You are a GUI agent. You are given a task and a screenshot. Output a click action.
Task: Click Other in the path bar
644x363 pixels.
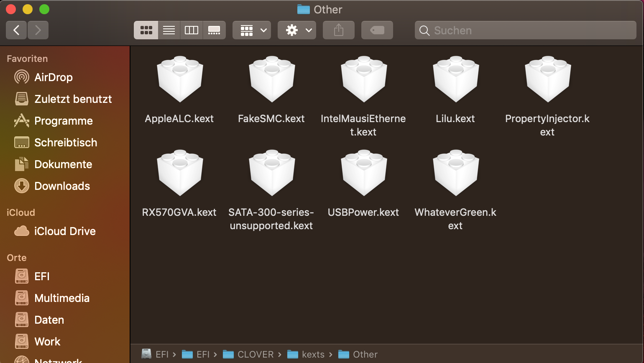[358, 354]
